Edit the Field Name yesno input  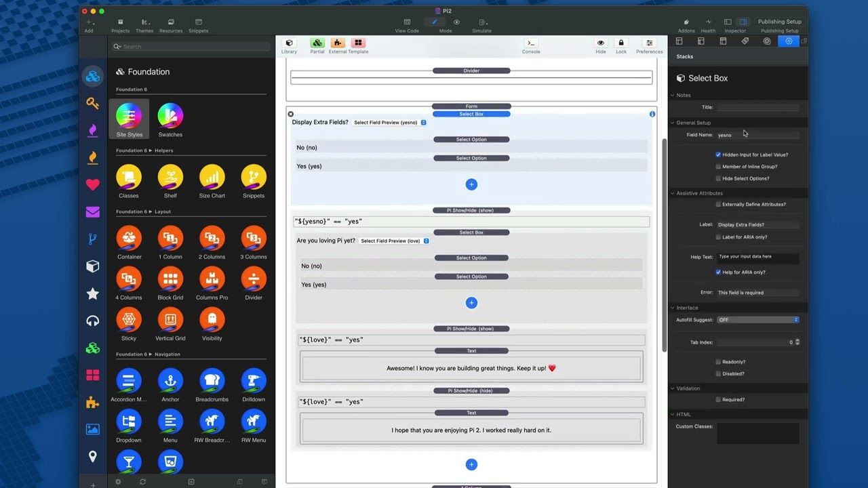click(758, 135)
